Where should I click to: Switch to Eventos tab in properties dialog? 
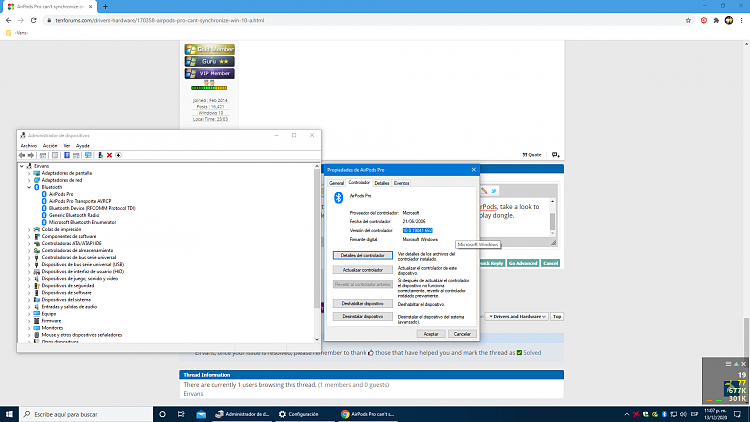(401, 183)
